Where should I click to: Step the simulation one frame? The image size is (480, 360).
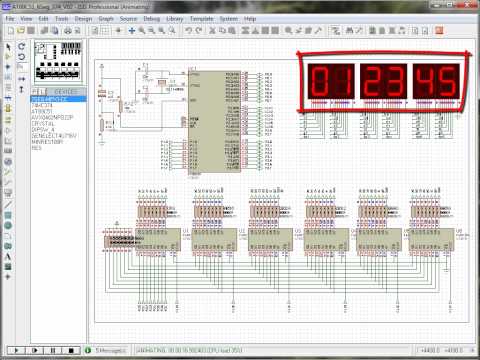35,350
